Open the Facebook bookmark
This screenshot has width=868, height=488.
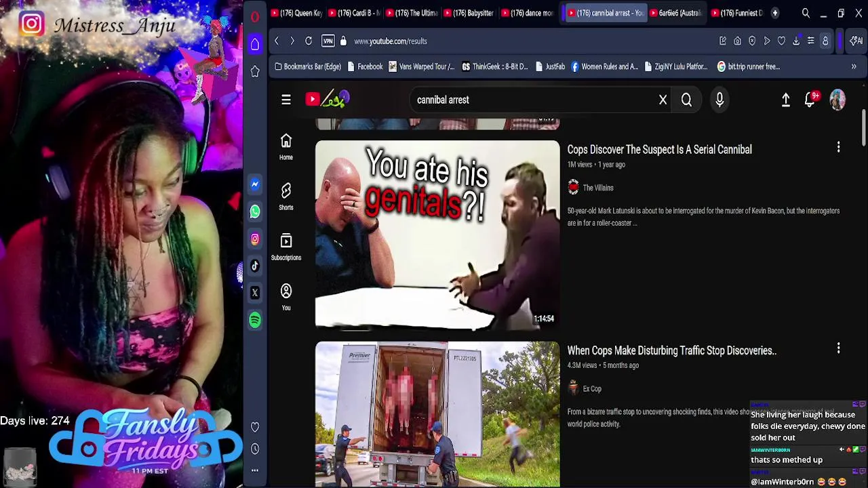coord(365,66)
